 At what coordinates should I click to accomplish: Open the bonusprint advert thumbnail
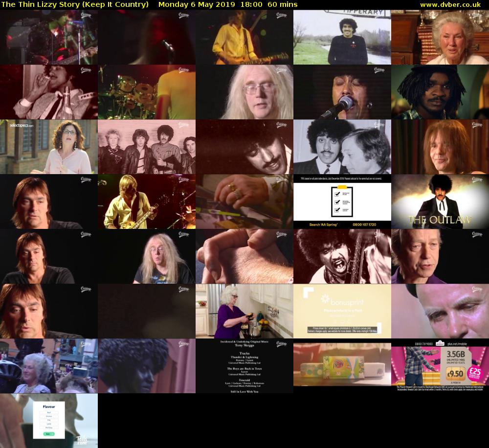point(342,311)
